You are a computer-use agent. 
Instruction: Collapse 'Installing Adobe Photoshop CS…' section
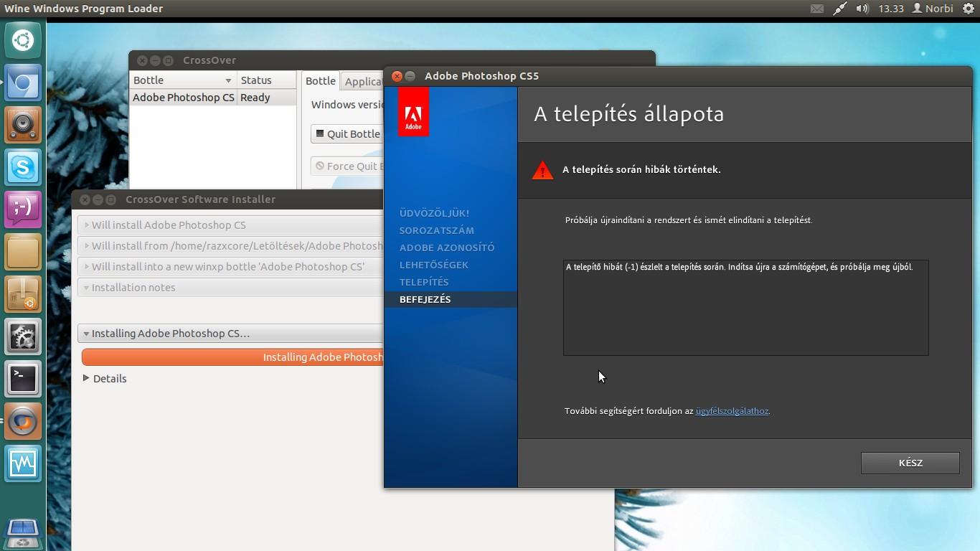point(230,333)
